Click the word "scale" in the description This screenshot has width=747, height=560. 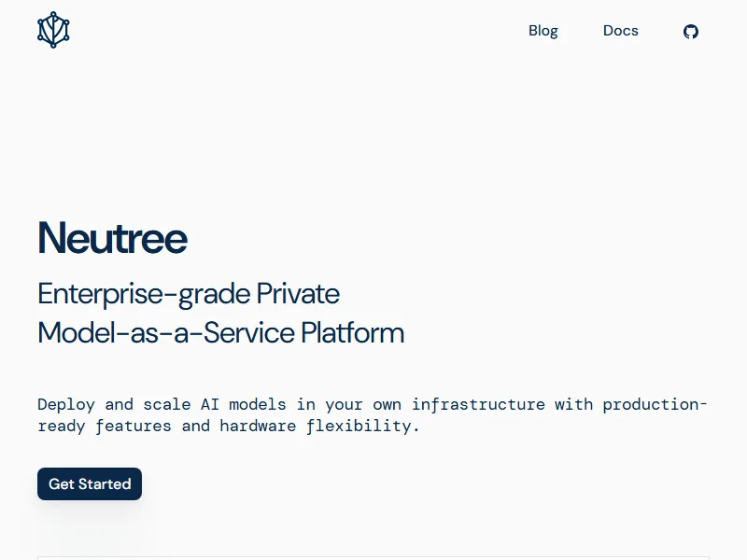[x=166, y=404]
